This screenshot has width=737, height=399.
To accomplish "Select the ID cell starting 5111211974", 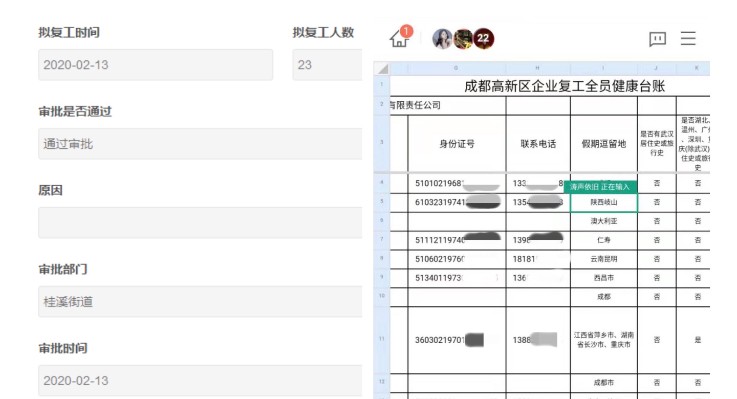I will (457, 240).
